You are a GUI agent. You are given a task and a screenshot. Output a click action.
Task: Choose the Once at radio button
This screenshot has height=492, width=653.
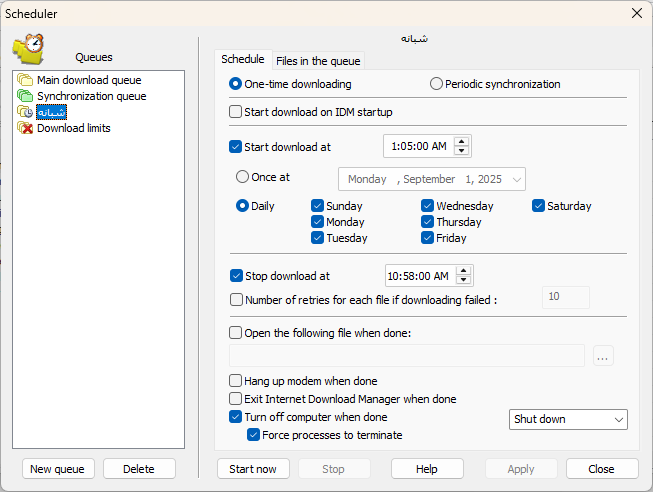(x=242, y=177)
